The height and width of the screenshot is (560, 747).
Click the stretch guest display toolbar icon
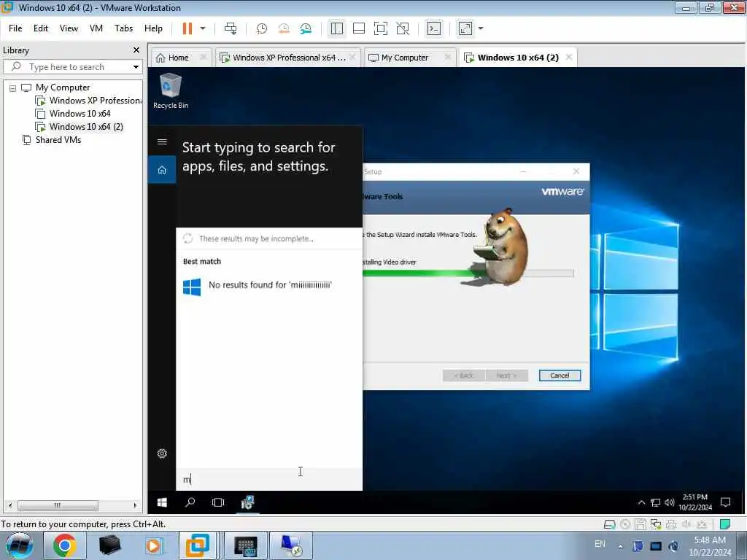465,28
